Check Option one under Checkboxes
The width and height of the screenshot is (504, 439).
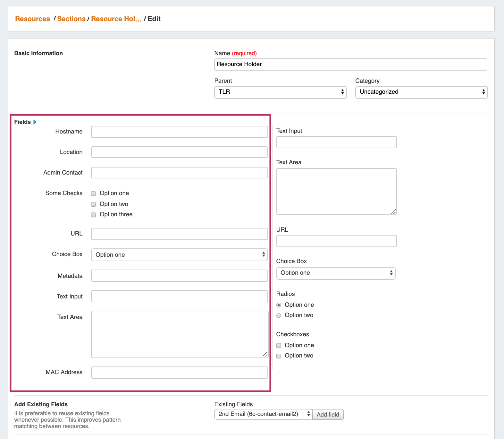(279, 346)
